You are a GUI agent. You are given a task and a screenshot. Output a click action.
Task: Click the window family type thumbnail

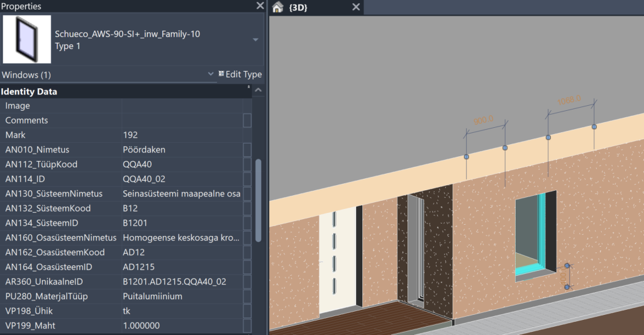(x=26, y=39)
